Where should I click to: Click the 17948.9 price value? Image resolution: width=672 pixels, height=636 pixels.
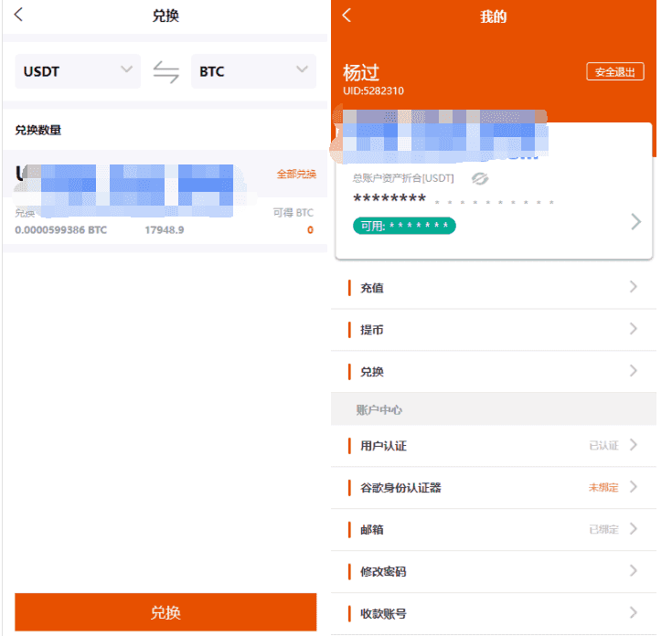pos(165,230)
